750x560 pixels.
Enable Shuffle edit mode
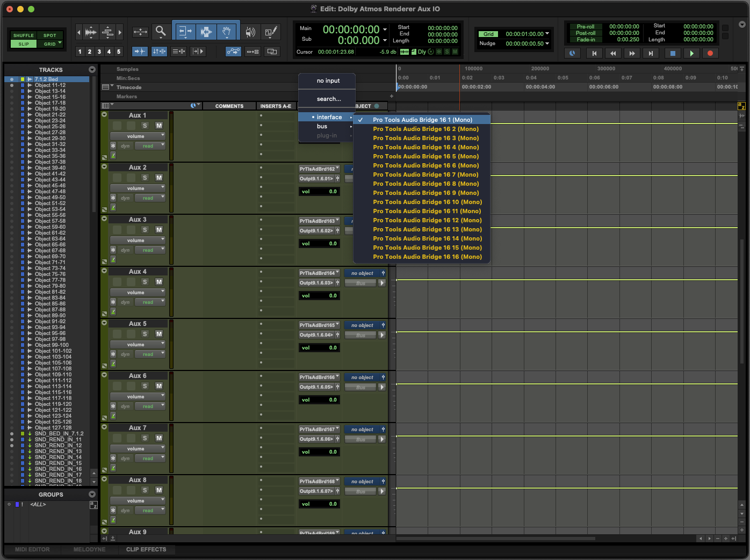click(24, 35)
